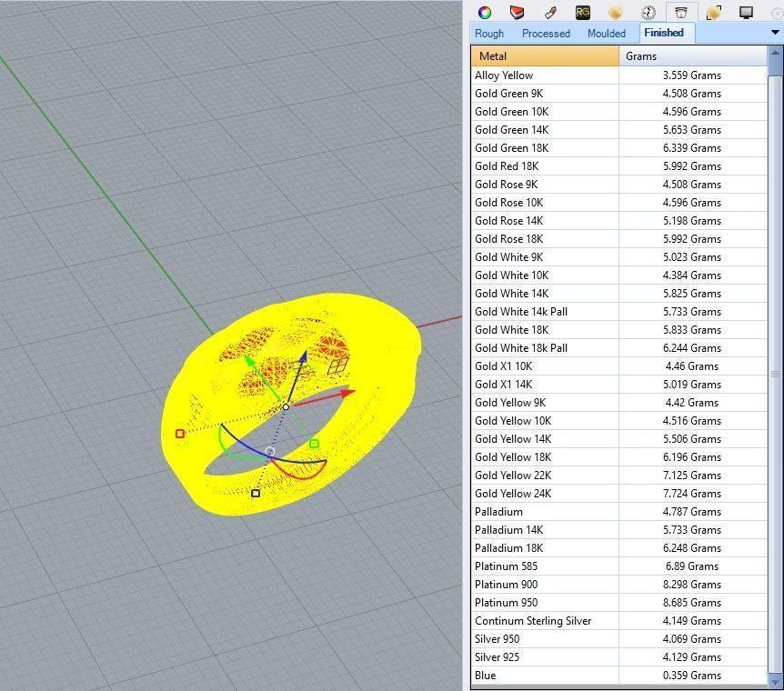784x691 pixels.
Task: Select the Gold Yellow 22K row
Action: coord(618,476)
